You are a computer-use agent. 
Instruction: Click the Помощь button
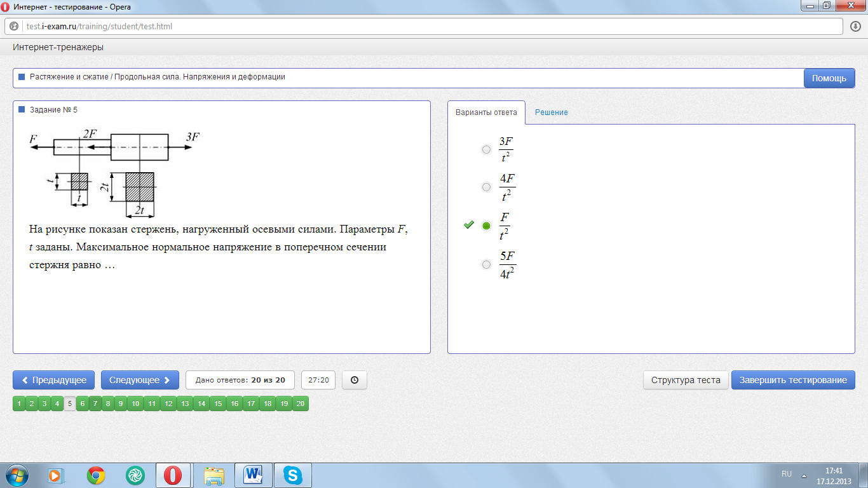(829, 78)
